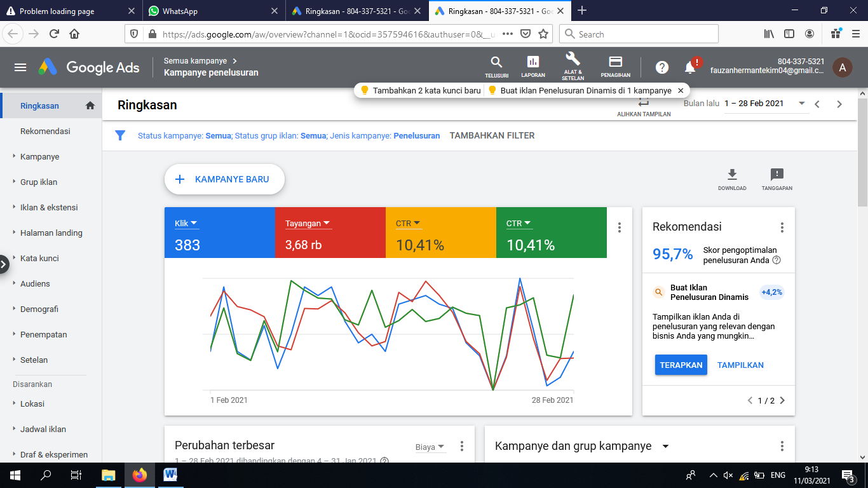Open Demografi sidebar item
The width and height of the screenshot is (868, 488).
pos(51,309)
